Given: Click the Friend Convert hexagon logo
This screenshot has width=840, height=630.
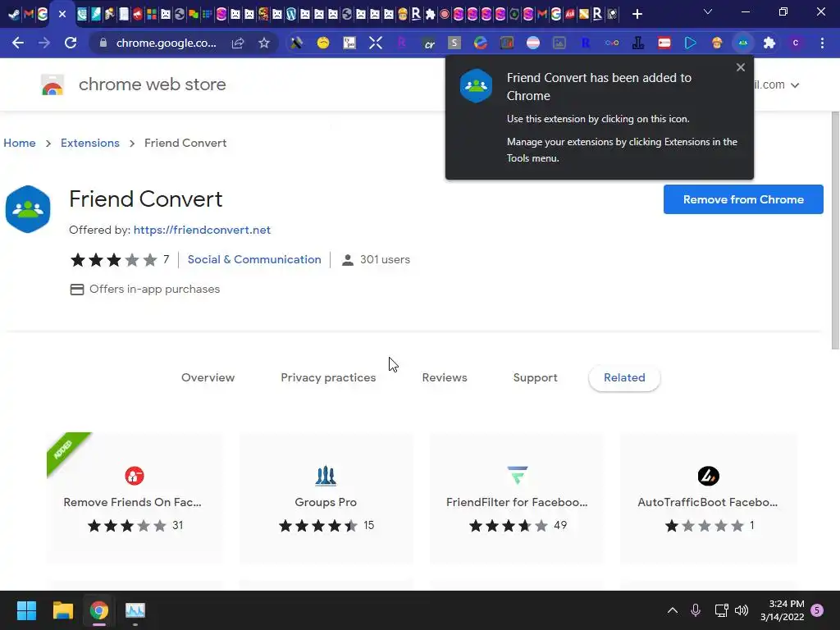Looking at the screenshot, I should point(28,209).
